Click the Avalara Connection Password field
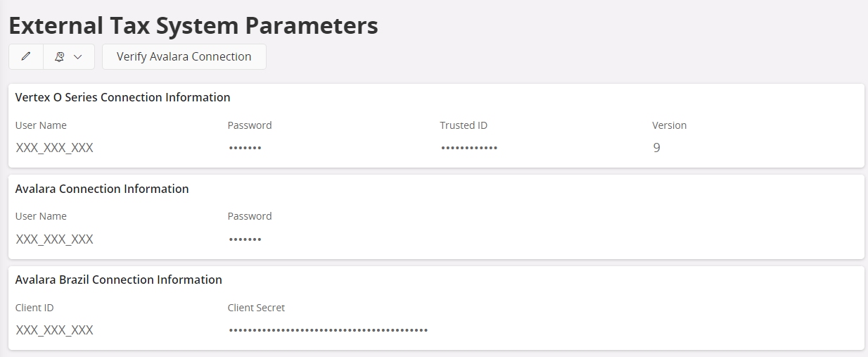The height and width of the screenshot is (357, 868). (x=245, y=239)
